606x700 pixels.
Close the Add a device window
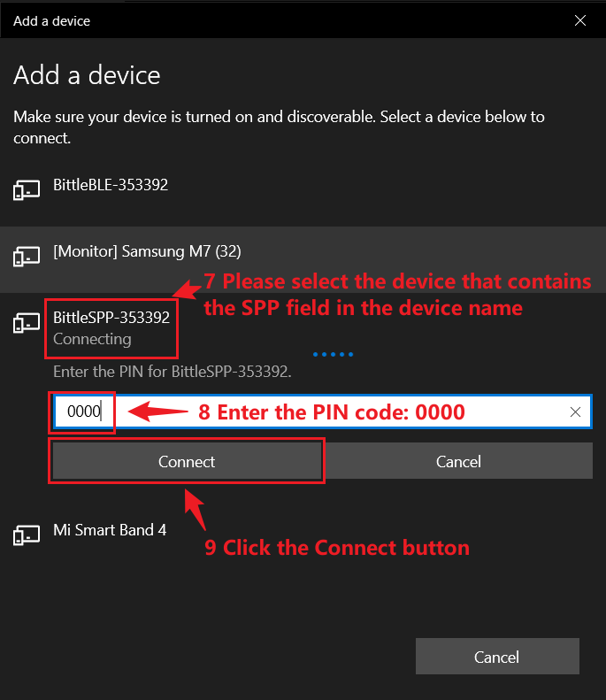[580, 20]
